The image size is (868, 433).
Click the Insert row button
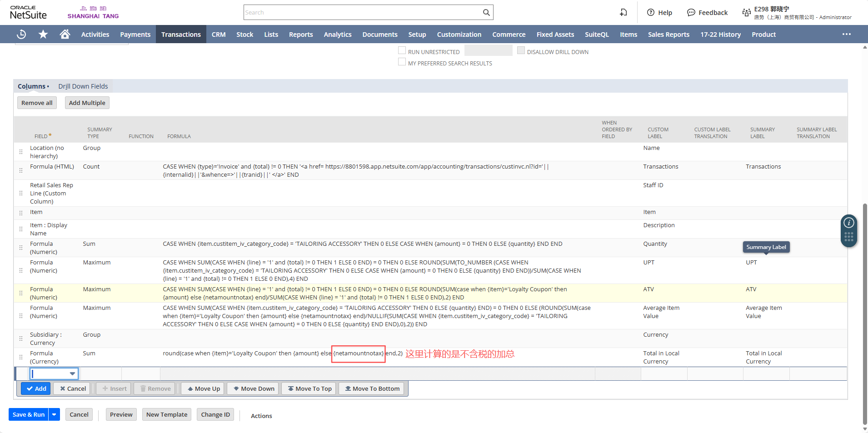click(x=114, y=388)
